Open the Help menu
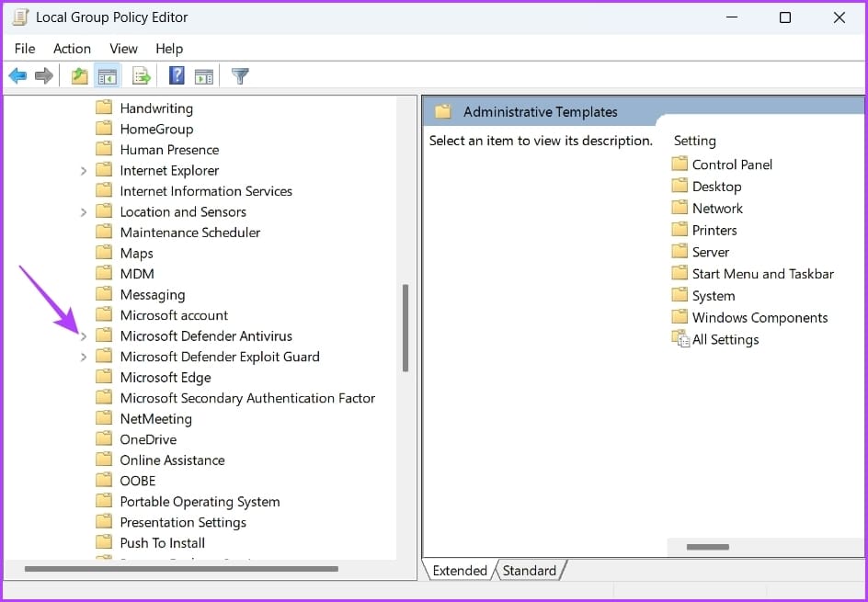Image resolution: width=868 pixels, height=602 pixels. 169,49
